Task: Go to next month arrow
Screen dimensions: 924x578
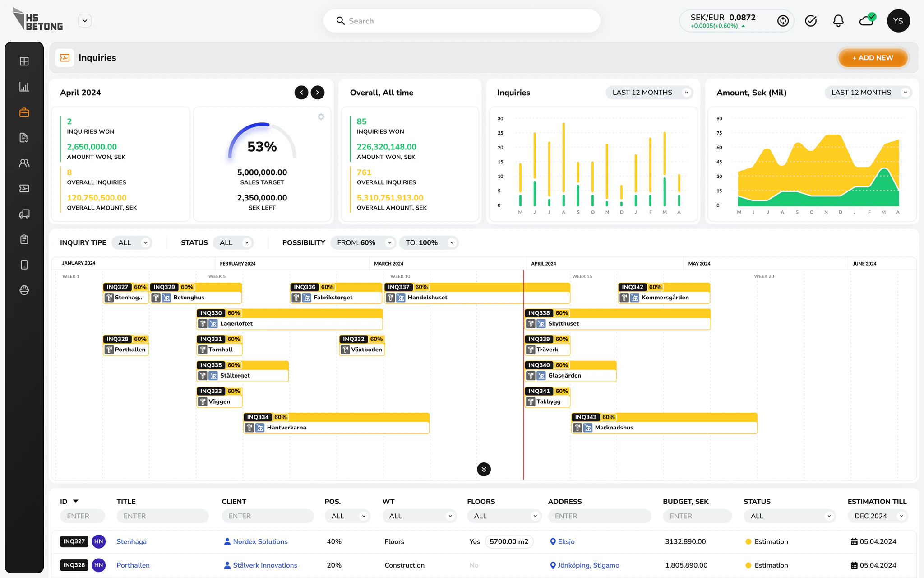Action: click(318, 93)
